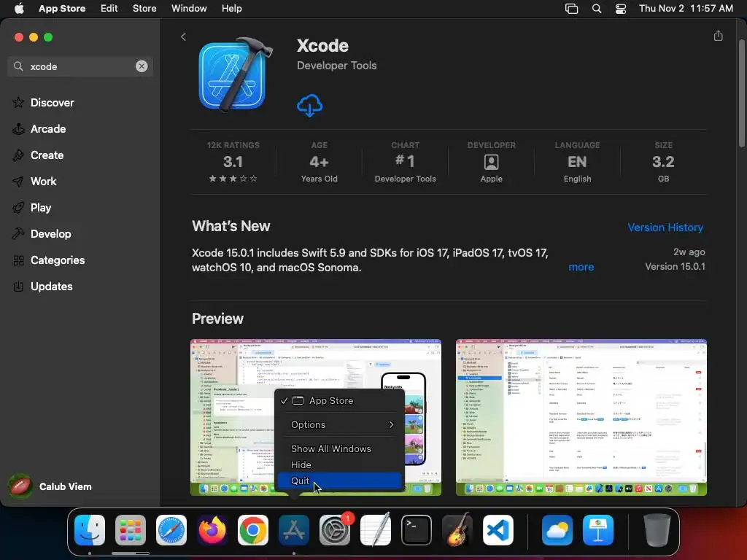
Task: Select App Store in the dock menu
Action: (x=340, y=400)
